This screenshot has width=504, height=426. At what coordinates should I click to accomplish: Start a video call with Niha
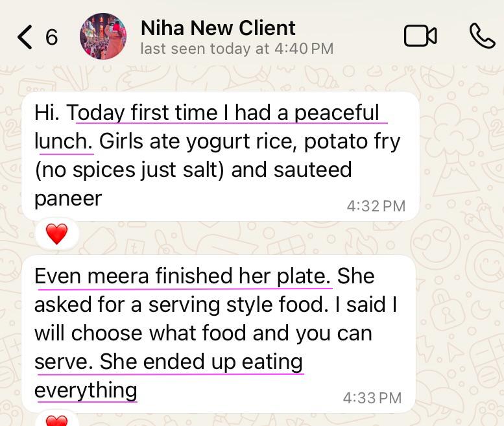coord(420,36)
